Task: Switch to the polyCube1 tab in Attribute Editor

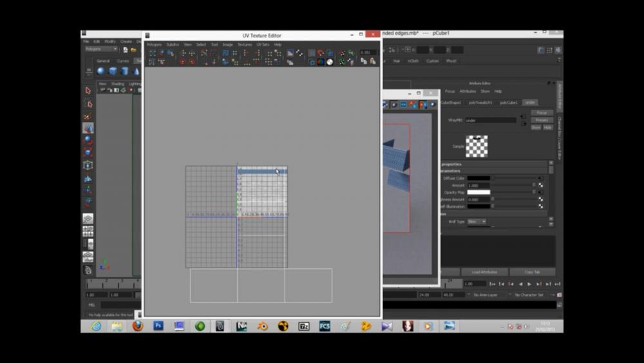Action: tap(509, 103)
